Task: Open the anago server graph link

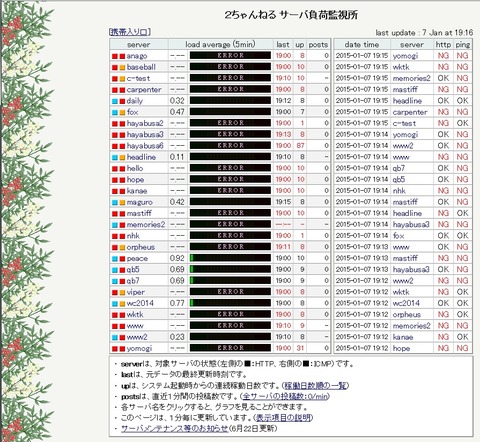Action: [137, 56]
